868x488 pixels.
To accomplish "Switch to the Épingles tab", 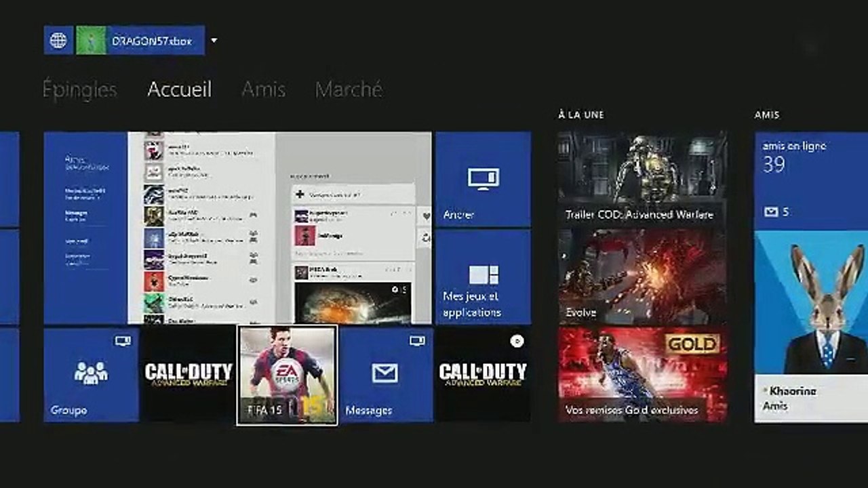I will coord(79,89).
